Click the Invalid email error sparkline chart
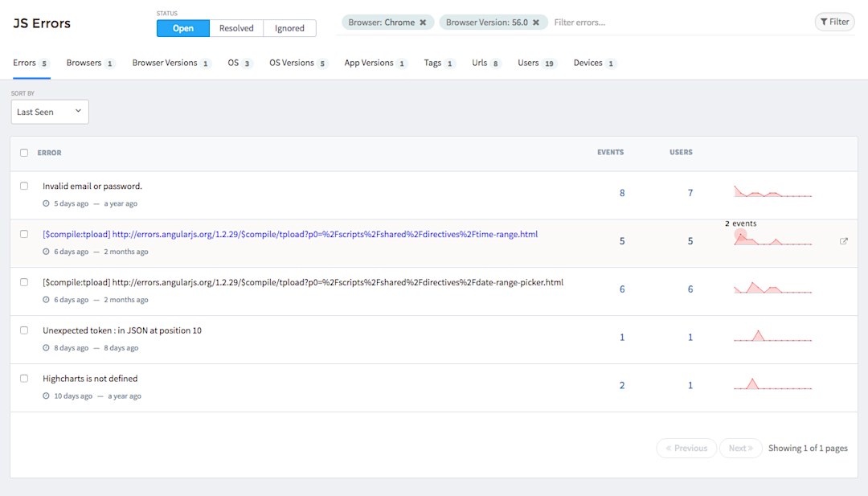The height and width of the screenshot is (496, 868). pyautogui.click(x=773, y=191)
